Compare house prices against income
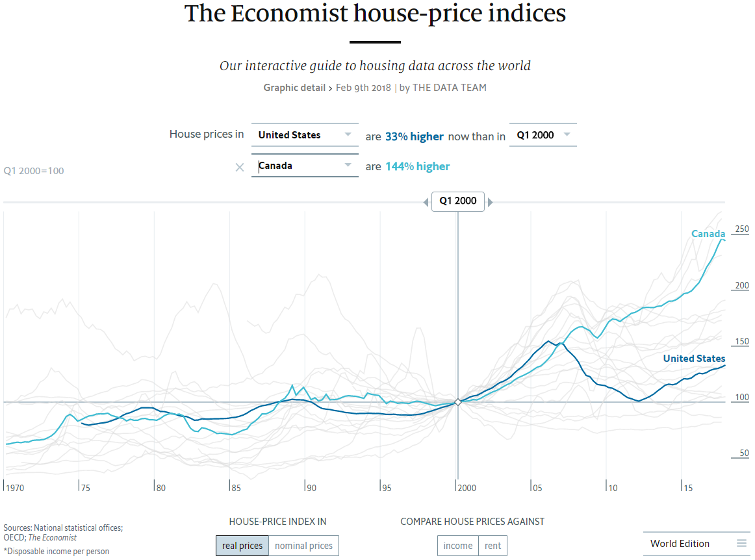Screen dimensions: 755x560 tap(457, 546)
